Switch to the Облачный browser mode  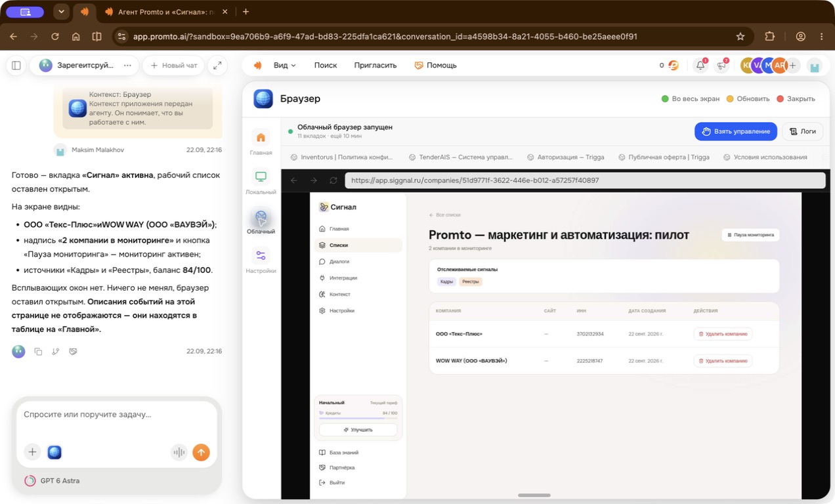(261, 221)
